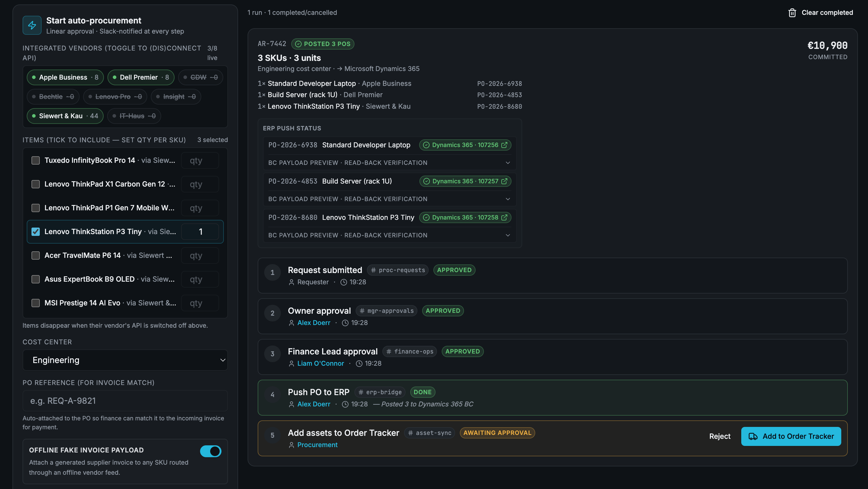Click step number 5 circle
Image resolution: width=868 pixels, height=489 pixels.
click(x=272, y=436)
